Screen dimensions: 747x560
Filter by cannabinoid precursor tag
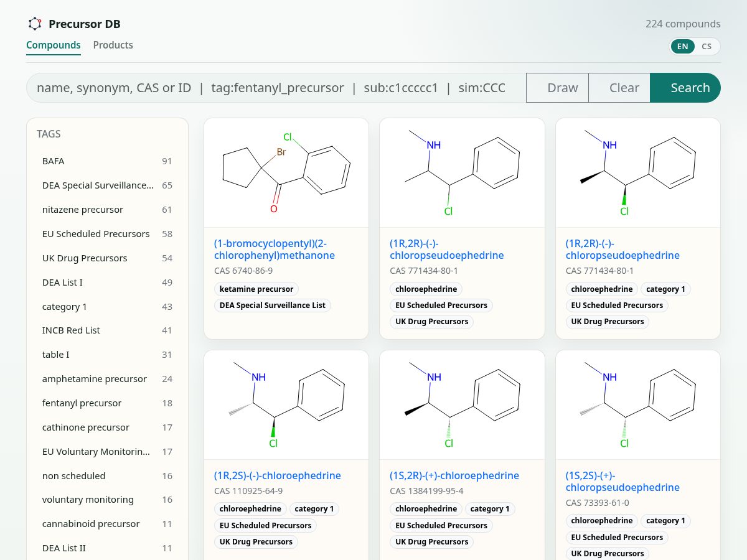tap(107, 524)
